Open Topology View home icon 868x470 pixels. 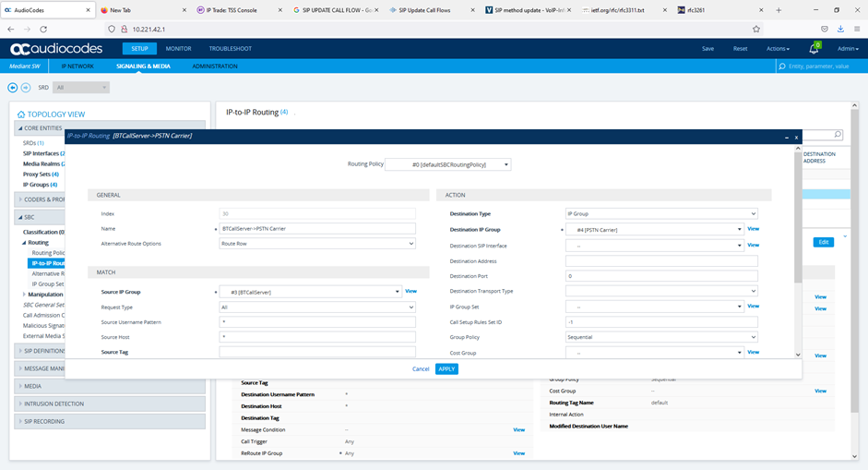point(21,114)
